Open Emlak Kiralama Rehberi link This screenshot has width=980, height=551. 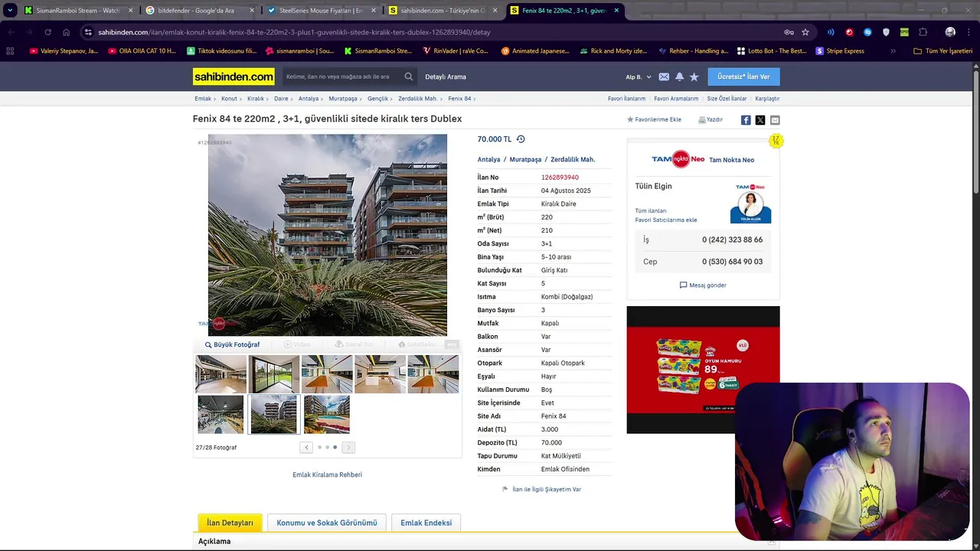(x=327, y=474)
